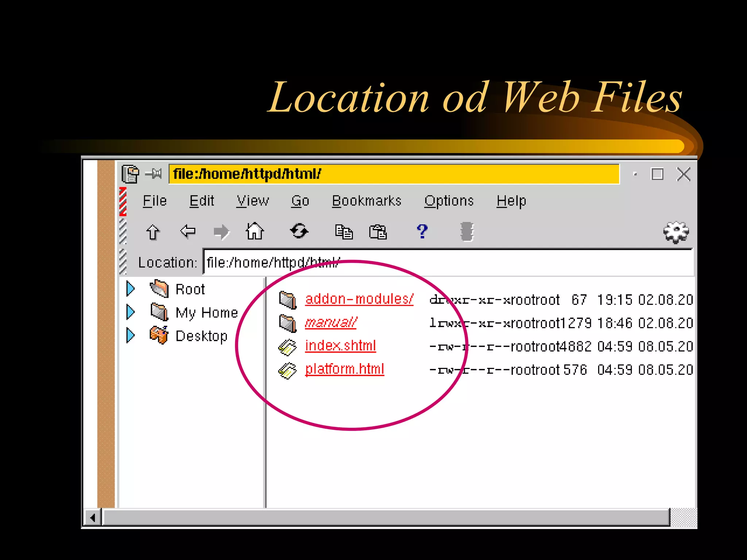Click the manual row time 18:46
Image resolution: width=747 pixels, height=560 pixels.
point(614,323)
